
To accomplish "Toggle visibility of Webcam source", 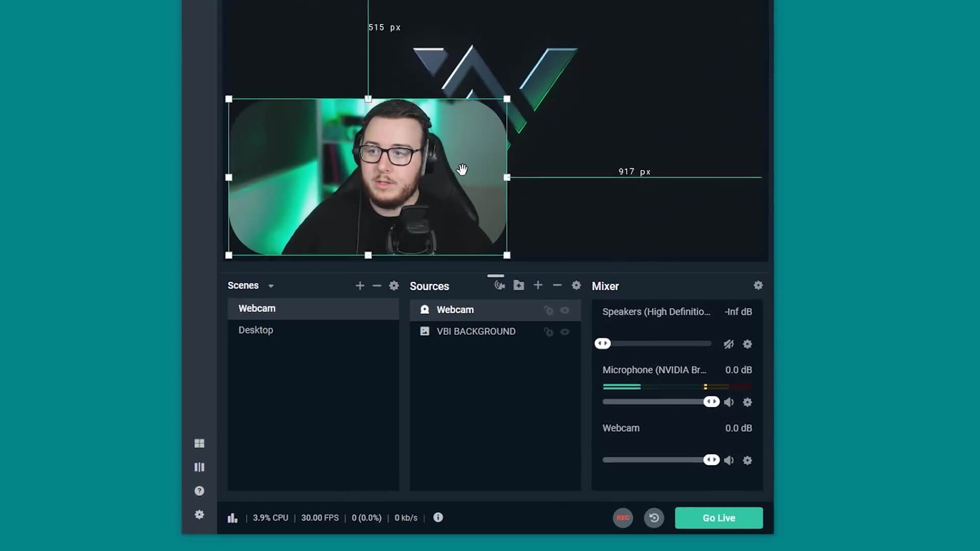I will point(565,310).
